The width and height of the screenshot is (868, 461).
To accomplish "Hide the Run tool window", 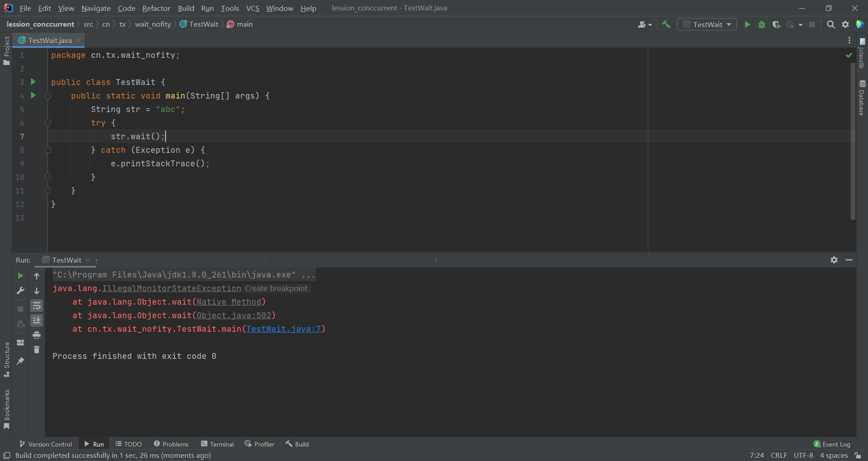I will [849, 260].
